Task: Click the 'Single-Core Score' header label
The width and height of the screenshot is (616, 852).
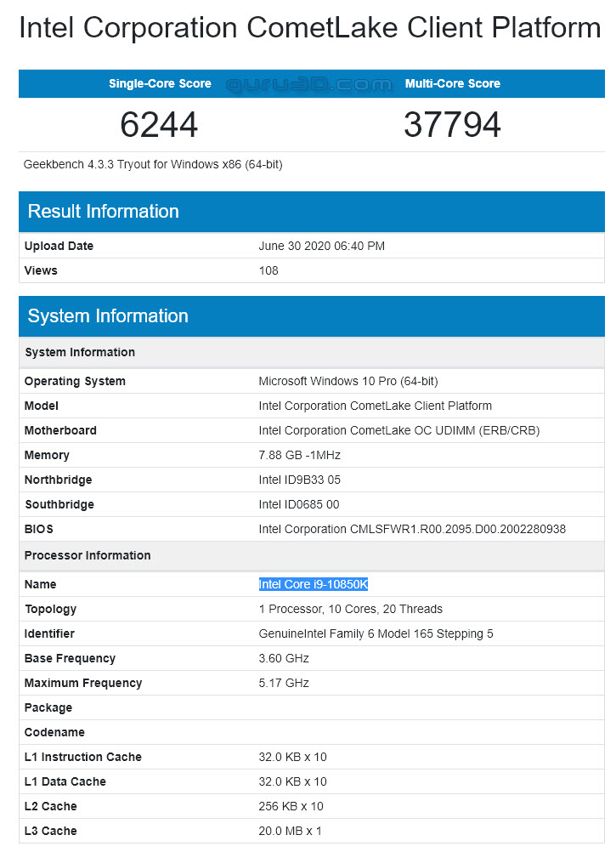Action: pyautogui.click(x=160, y=83)
